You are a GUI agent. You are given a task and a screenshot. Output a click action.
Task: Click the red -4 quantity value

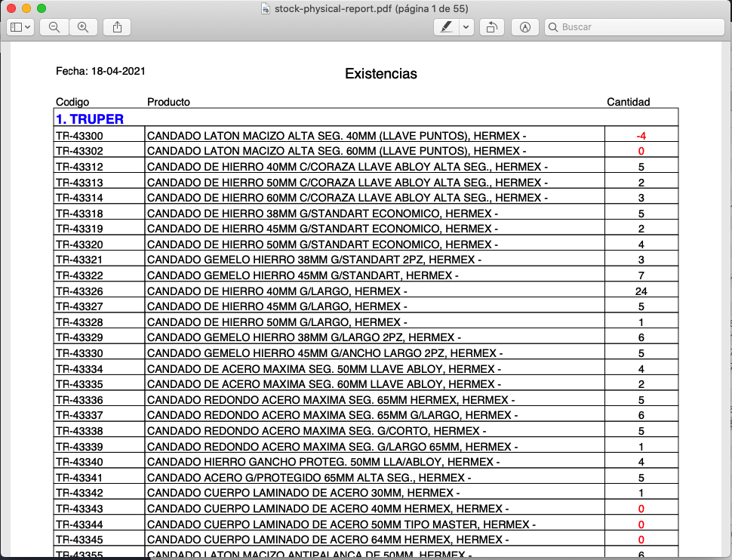641,136
